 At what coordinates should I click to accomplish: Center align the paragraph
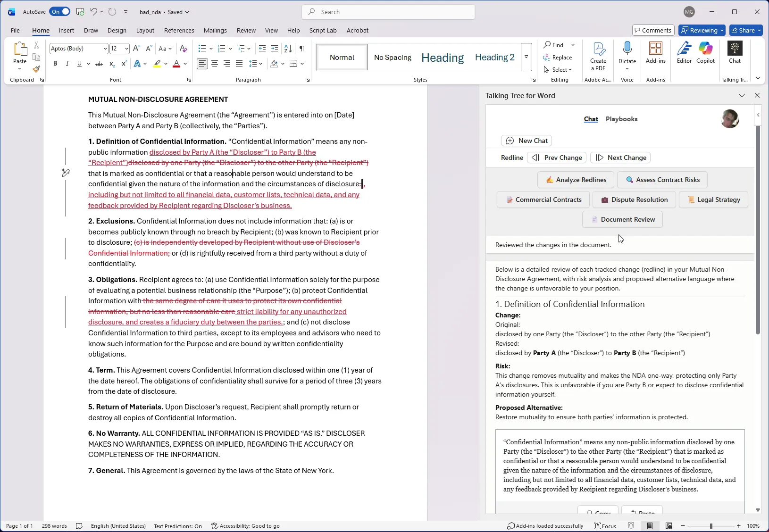[215, 64]
